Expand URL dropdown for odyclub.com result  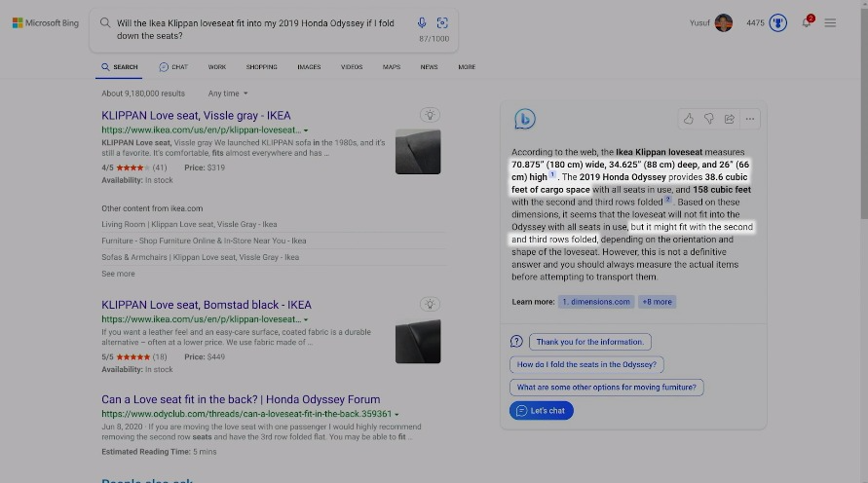click(396, 415)
